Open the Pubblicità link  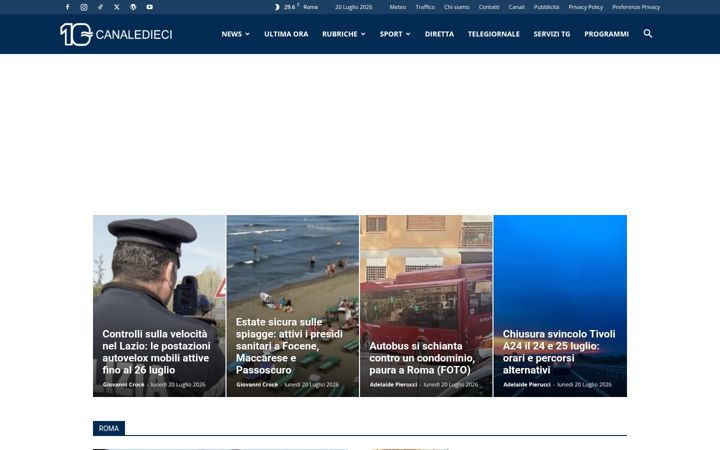[546, 7]
